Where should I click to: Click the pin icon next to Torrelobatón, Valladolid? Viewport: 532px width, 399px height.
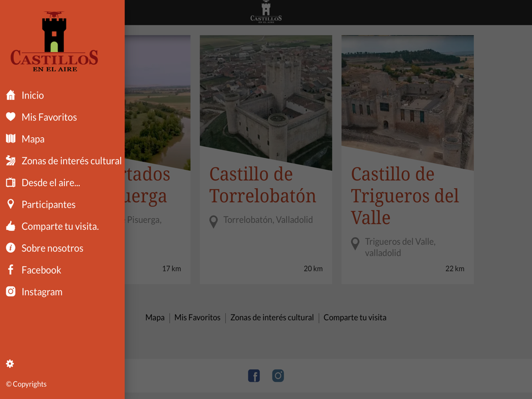(x=213, y=222)
